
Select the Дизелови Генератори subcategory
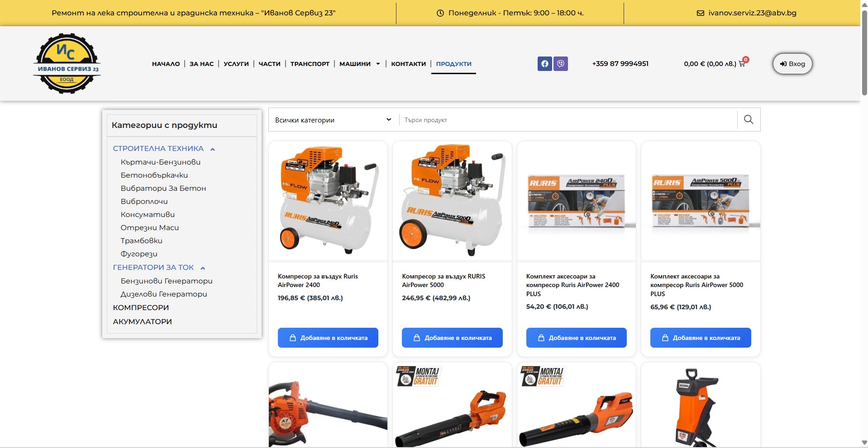tap(164, 294)
